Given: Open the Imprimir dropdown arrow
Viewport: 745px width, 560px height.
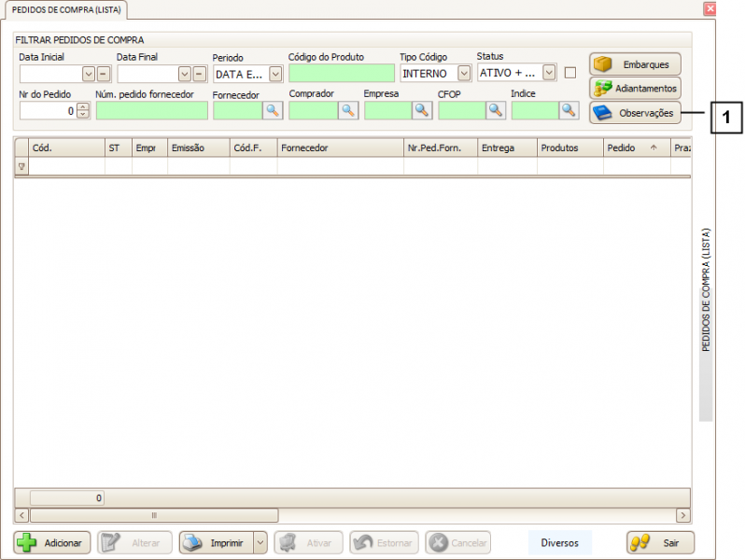Looking at the screenshot, I should (260, 542).
